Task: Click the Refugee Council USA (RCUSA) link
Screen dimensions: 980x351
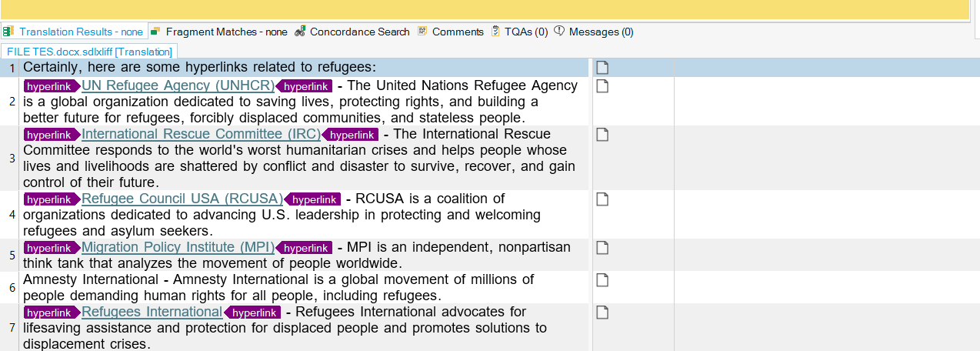Action: [182, 199]
